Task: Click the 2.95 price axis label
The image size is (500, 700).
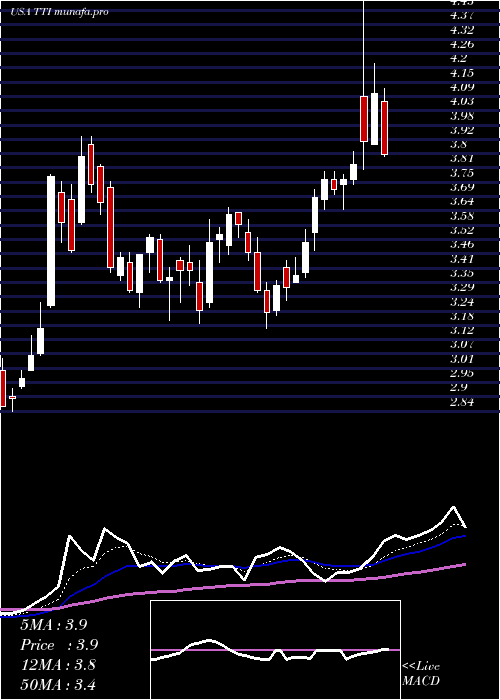Action: point(463,373)
